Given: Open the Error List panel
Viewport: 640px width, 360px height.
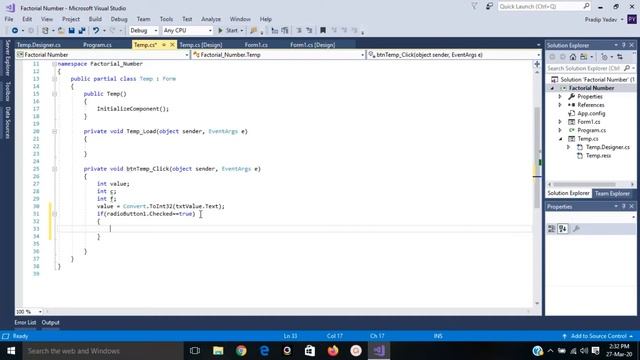Looking at the screenshot, I should coord(25,322).
